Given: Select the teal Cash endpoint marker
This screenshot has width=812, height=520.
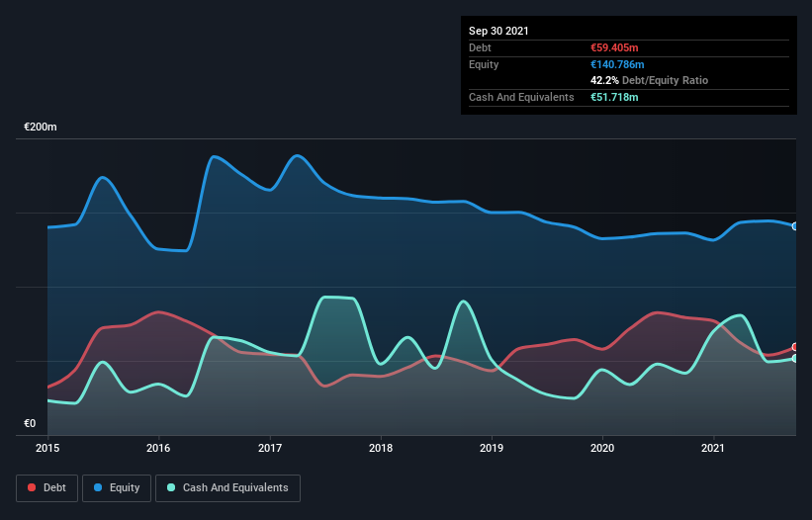Looking at the screenshot, I should (795, 358).
